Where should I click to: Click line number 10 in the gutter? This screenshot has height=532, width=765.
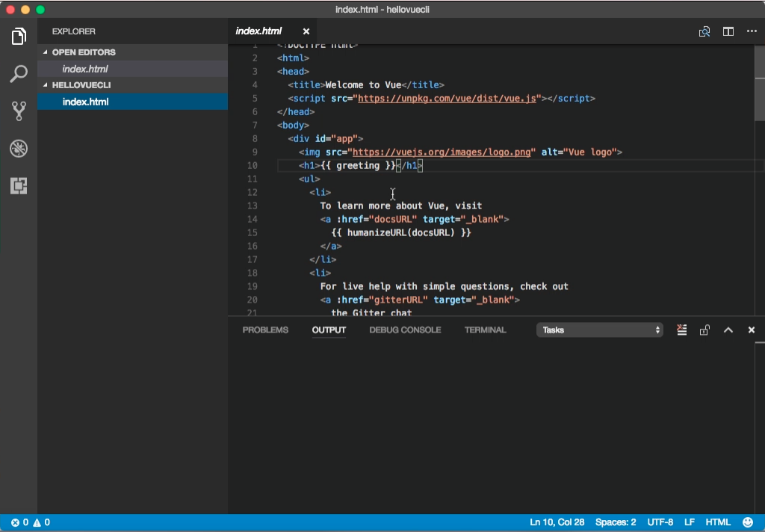253,165
